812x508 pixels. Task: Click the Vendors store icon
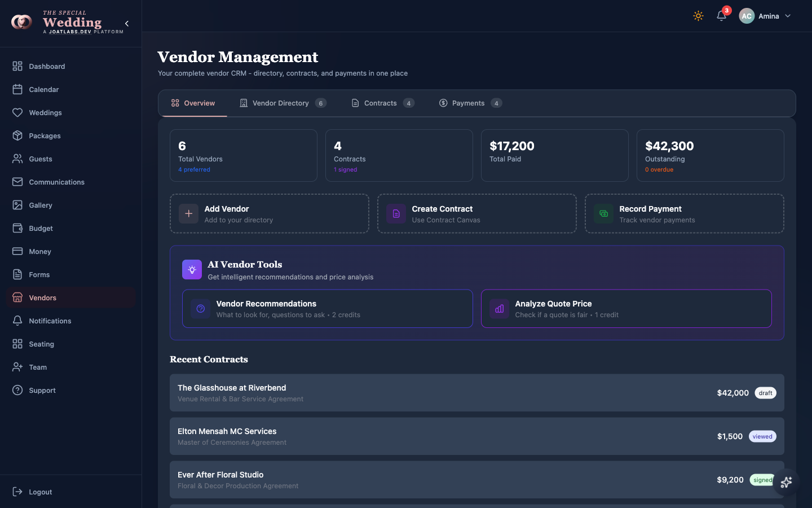[x=17, y=297]
